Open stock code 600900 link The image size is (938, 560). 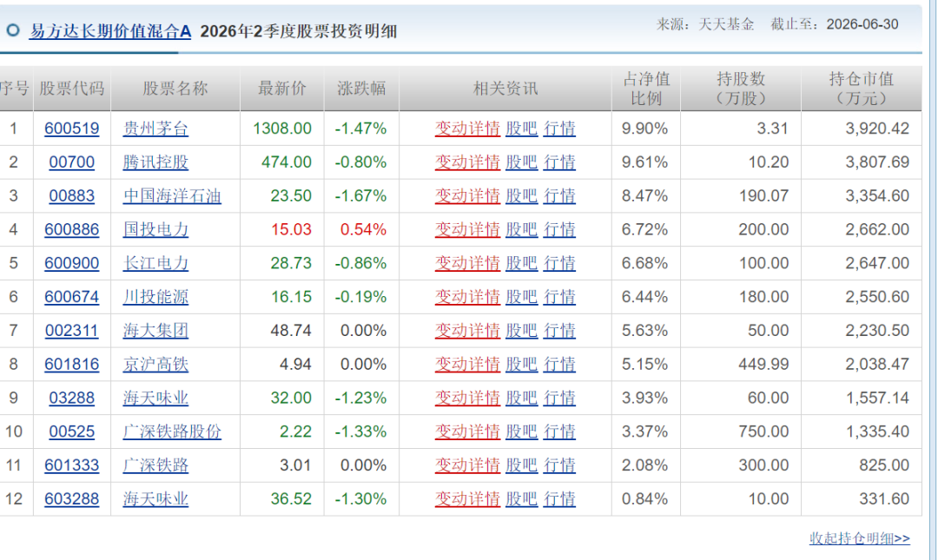[72, 263]
